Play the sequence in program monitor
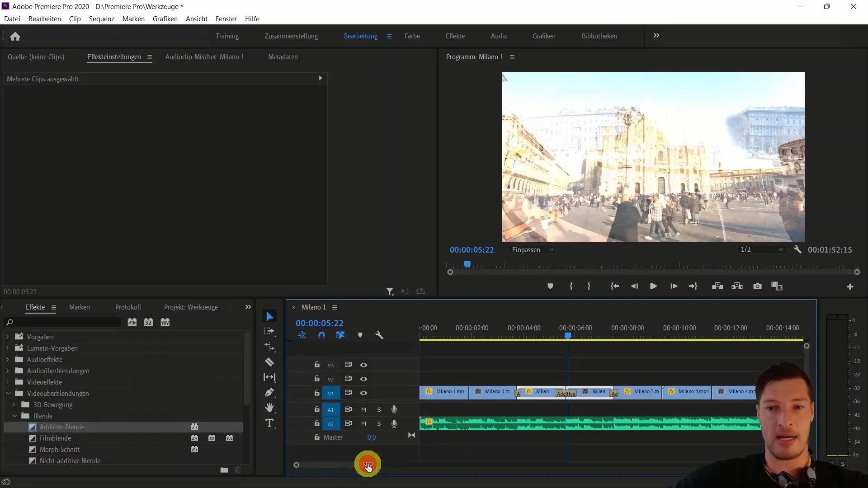 coord(653,286)
